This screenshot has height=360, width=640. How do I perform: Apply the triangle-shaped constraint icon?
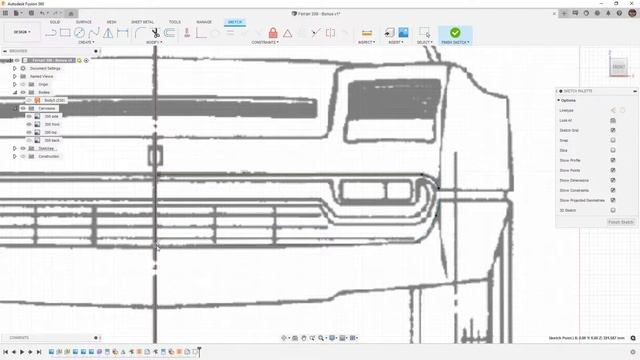pyautogui.click(x=288, y=33)
